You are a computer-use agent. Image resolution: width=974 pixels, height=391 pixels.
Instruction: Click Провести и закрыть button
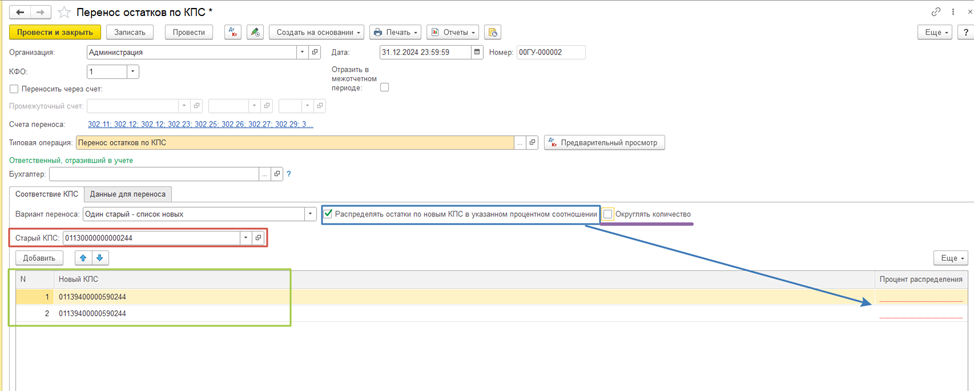pos(55,32)
